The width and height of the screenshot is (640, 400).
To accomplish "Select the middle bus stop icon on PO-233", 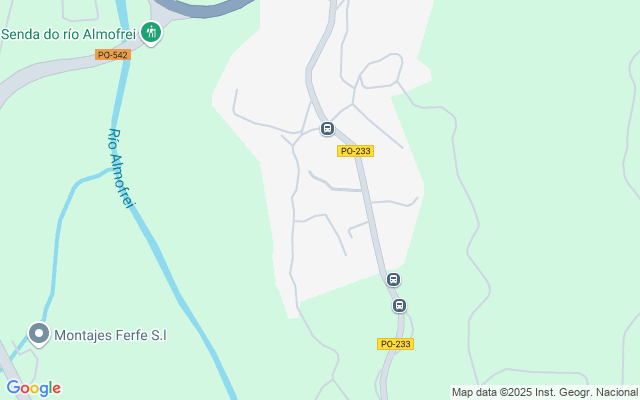I will (x=393, y=280).
